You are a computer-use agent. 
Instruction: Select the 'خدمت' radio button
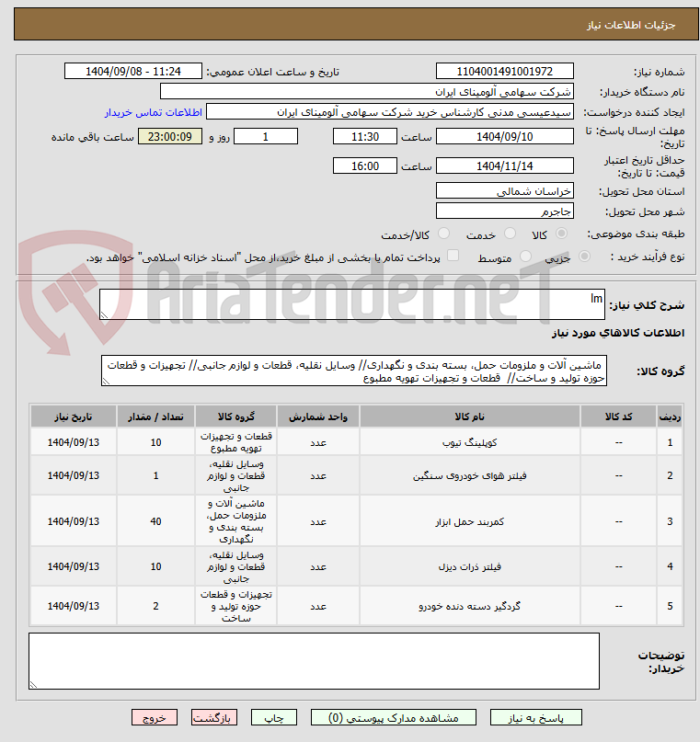click(510, 234)
